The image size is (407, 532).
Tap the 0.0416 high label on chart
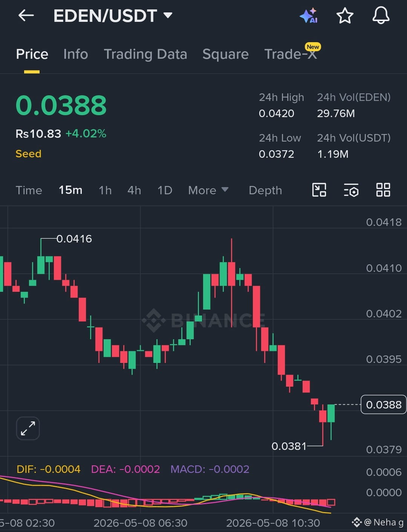(x=74, y=239)
